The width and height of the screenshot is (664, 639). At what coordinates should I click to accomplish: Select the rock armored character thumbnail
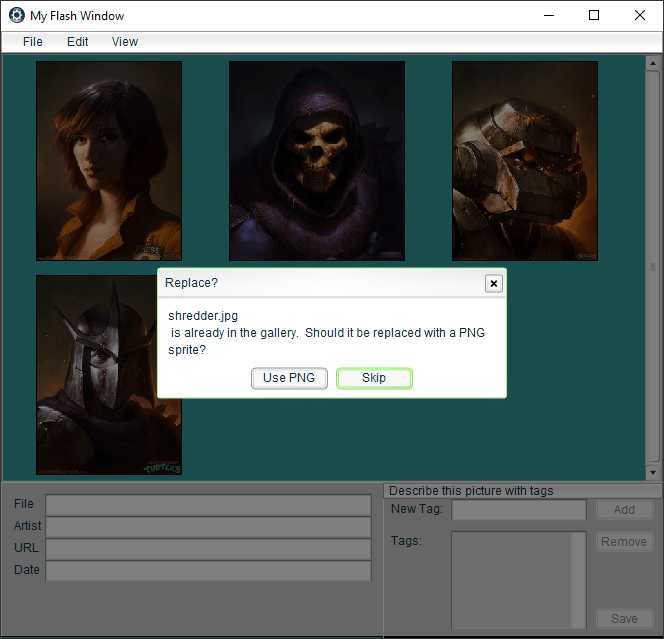click(524, 161)
